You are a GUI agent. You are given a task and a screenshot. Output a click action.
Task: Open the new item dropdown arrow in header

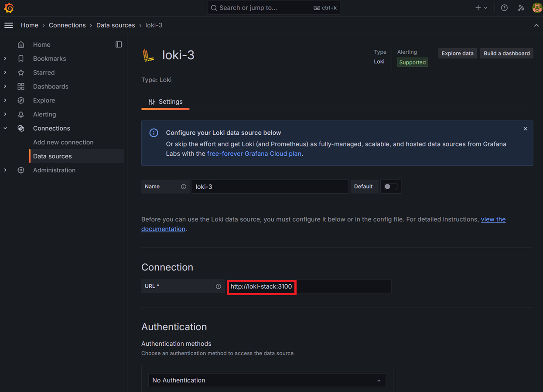(x=485, y=8)
